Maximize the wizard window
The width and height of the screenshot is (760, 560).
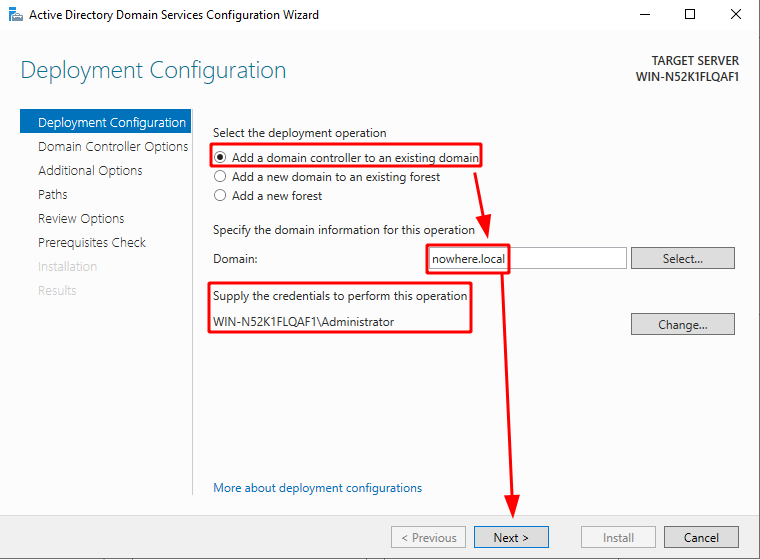tap(690, 15)
